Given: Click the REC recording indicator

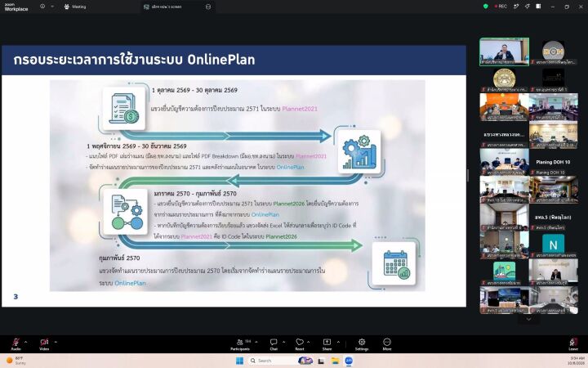Looking at the screenshot, I should (x=501, y=7).
